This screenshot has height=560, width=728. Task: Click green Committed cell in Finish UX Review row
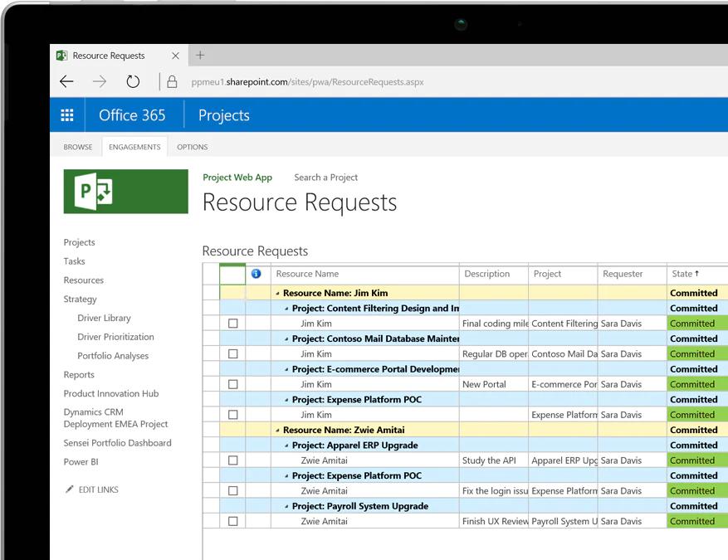click(x=697, y=521)
